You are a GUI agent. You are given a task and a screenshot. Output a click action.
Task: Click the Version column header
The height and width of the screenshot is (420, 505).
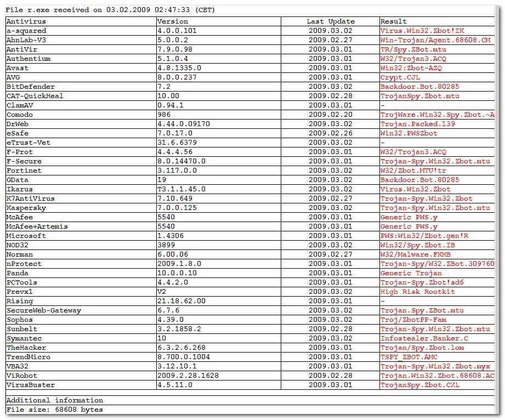(172, 21)
